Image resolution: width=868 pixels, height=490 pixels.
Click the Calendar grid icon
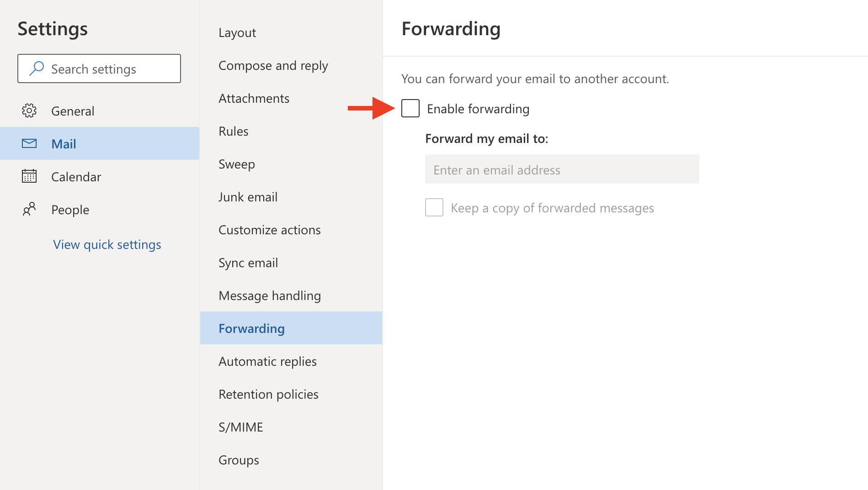click(29, 176)
